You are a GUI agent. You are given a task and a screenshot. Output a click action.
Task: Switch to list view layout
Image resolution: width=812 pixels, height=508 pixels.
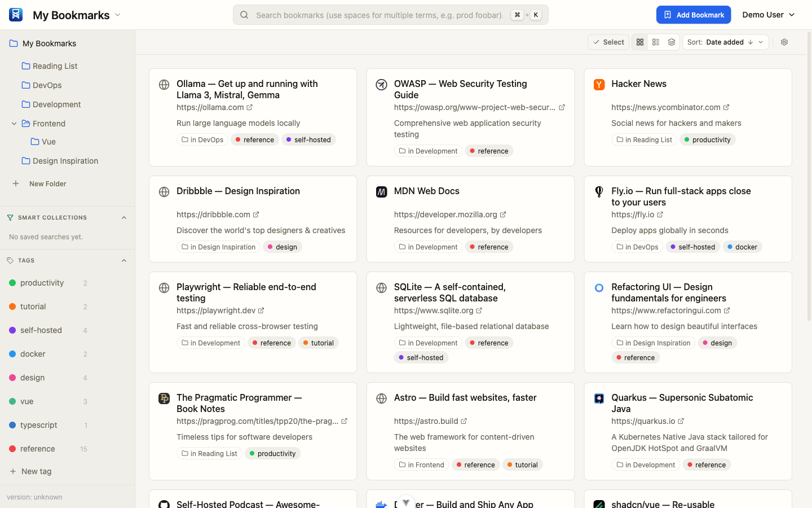coord(656,42)
